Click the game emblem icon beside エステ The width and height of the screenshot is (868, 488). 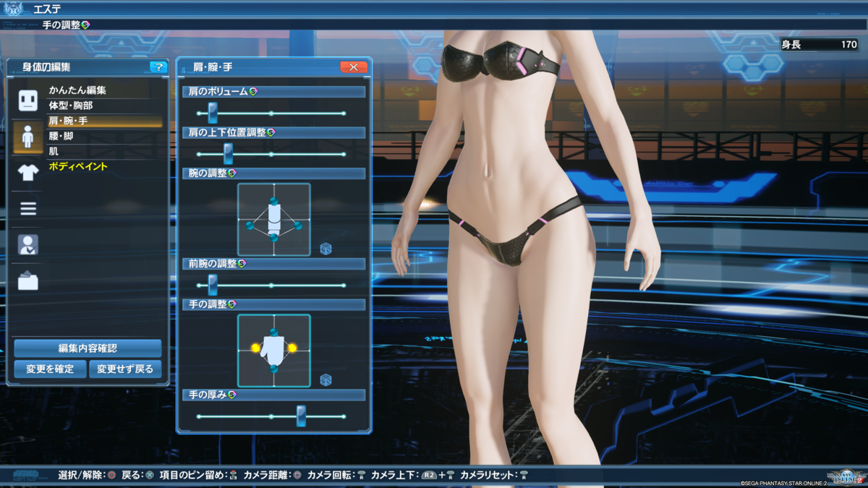(14, 9)
